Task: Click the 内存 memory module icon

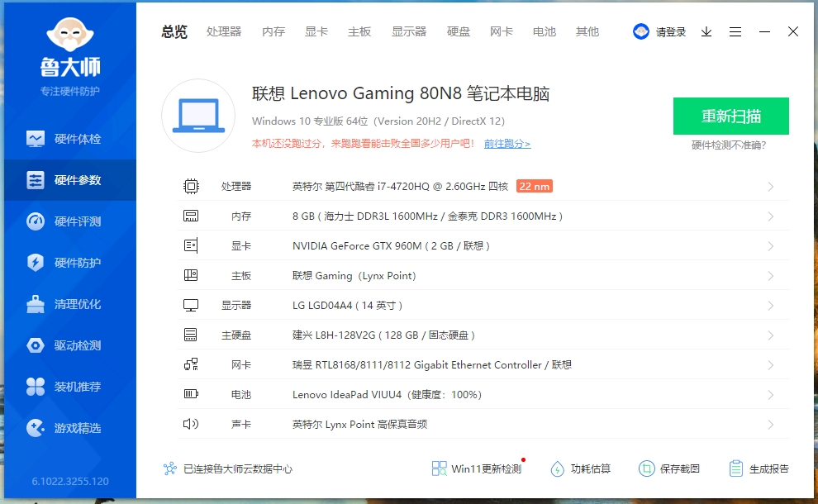Action: (191, 216)
